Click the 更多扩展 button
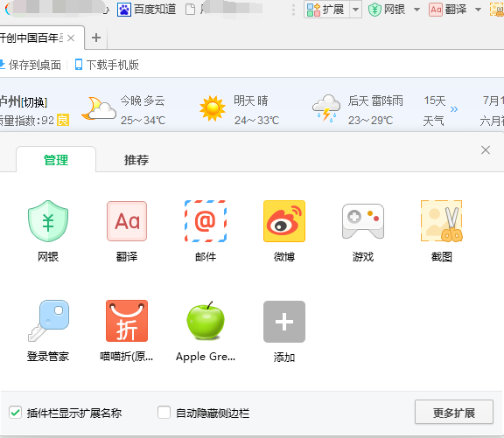Viewport: 504px width, 438px height. 454,413
